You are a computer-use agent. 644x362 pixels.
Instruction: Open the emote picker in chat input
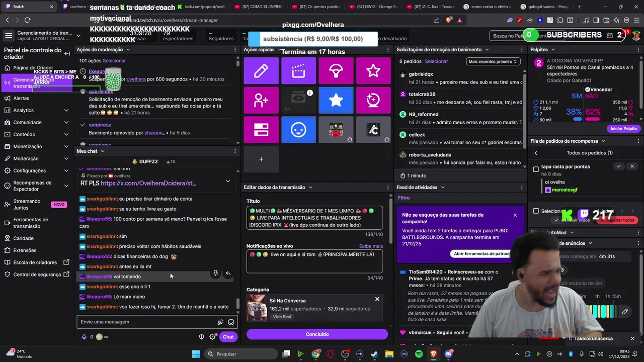click(231, 322)
